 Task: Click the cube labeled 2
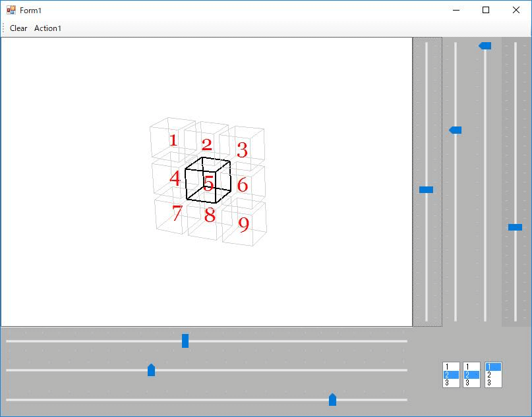click(x=206, y=145)
